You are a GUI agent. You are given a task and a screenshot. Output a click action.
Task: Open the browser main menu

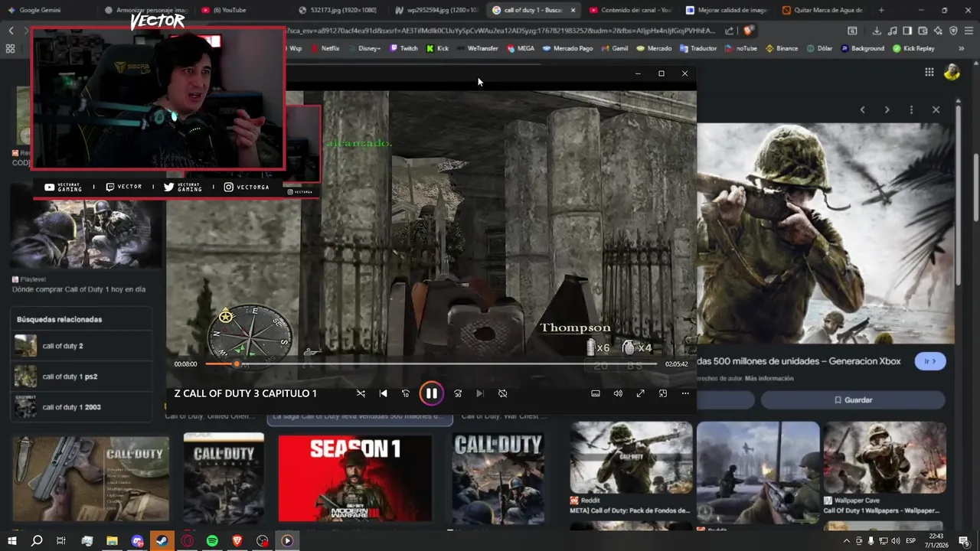[x=969, y=31]
